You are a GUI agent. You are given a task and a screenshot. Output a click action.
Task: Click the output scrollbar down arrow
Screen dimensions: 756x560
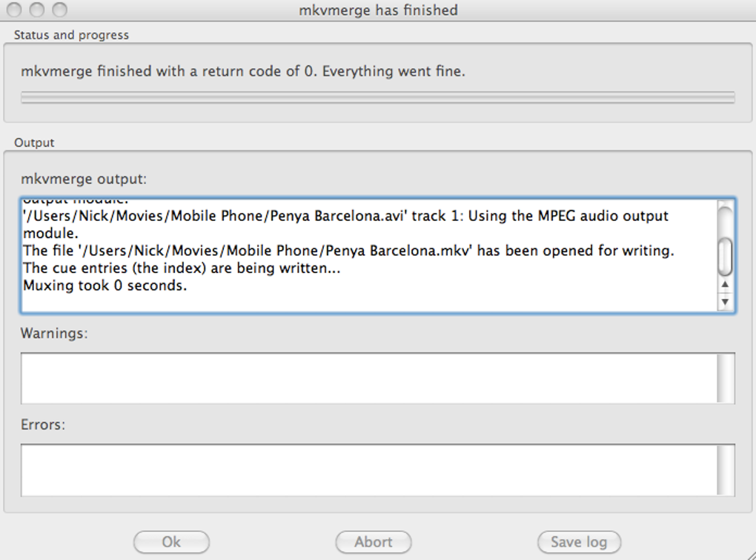[725, 301]
